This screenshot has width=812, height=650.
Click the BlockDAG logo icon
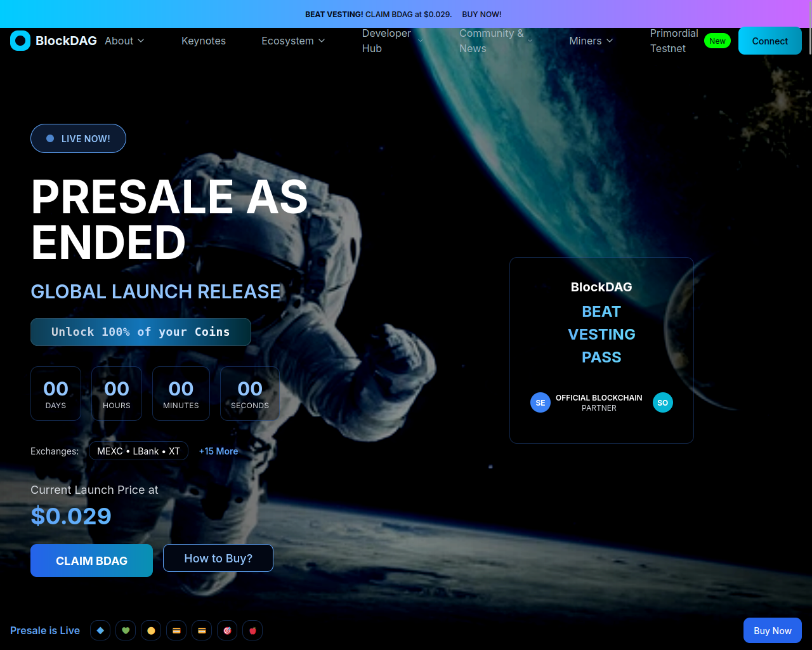20,41
